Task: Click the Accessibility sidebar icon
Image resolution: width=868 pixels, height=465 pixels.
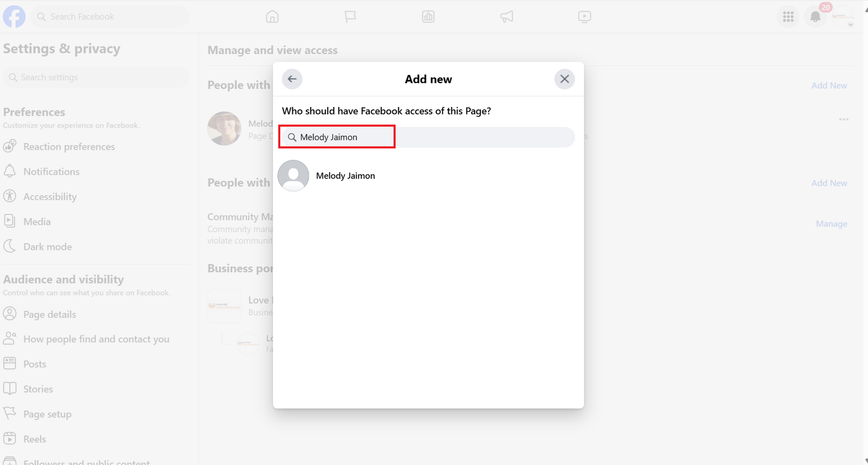Action: [9, 196]
